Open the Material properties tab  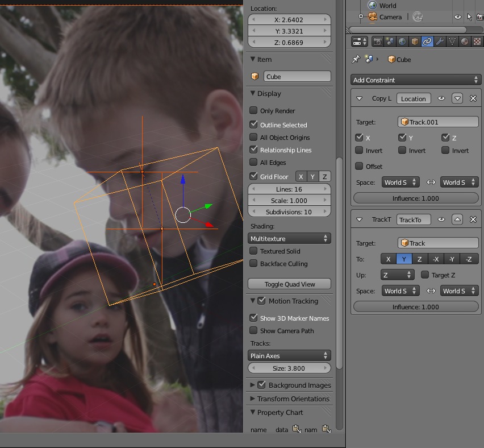pos(465,42)
